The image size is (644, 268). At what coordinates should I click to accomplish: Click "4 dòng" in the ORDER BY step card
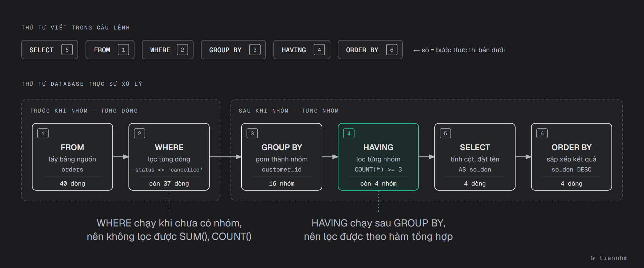tap(572, 184)
